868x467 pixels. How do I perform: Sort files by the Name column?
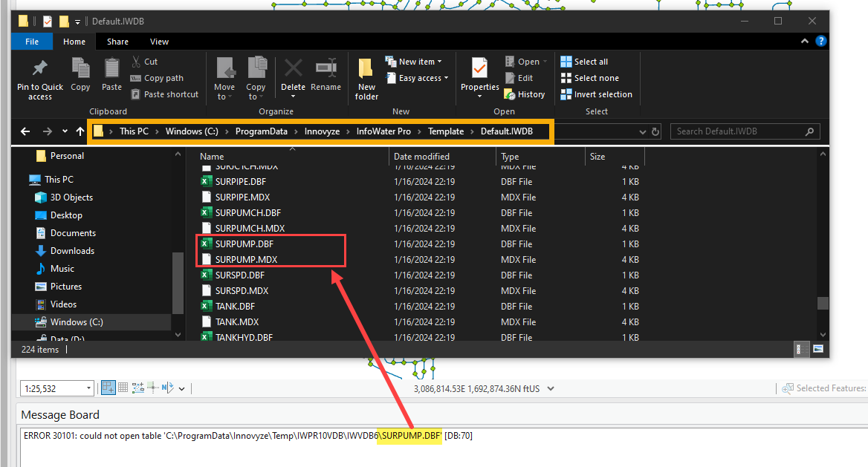212,157
